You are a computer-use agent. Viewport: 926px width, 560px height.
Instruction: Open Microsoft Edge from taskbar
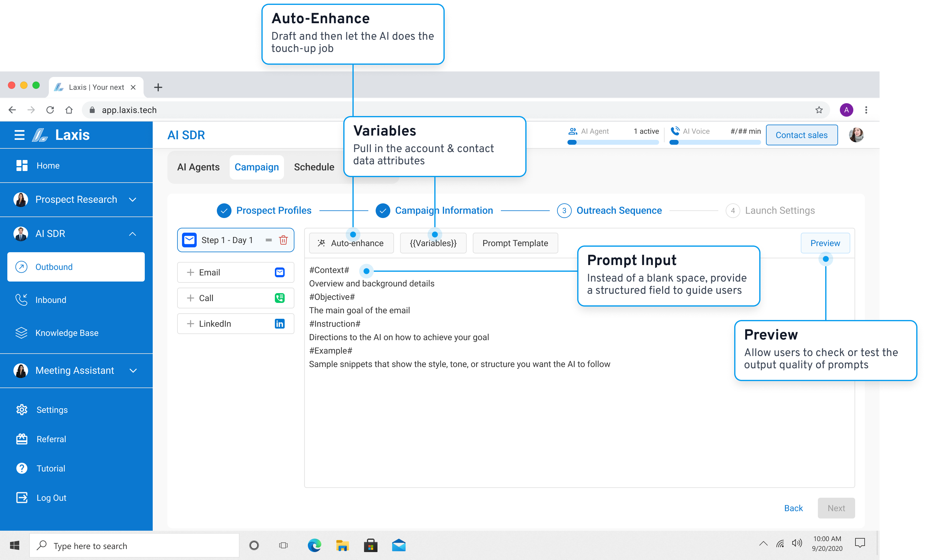pos(314,545)
